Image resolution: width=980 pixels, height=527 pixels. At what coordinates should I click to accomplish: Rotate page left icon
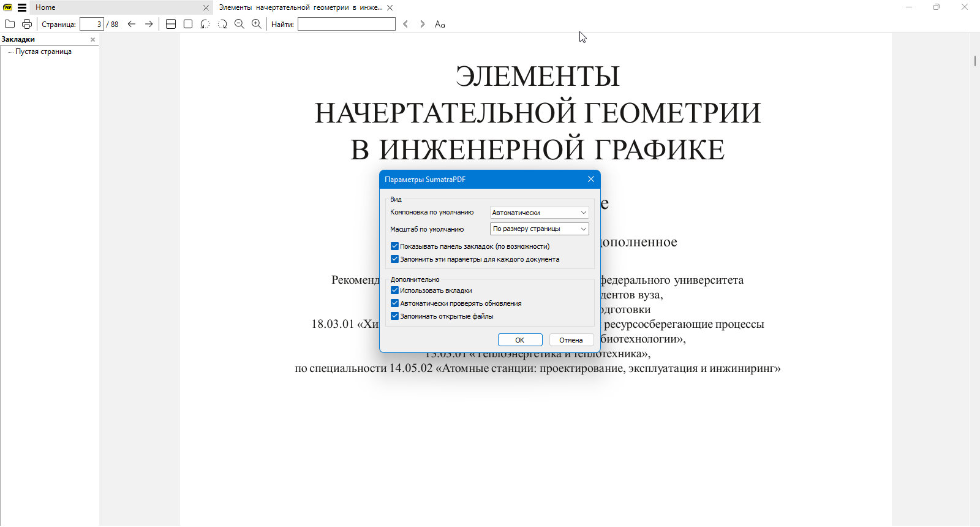click(205, 24)
